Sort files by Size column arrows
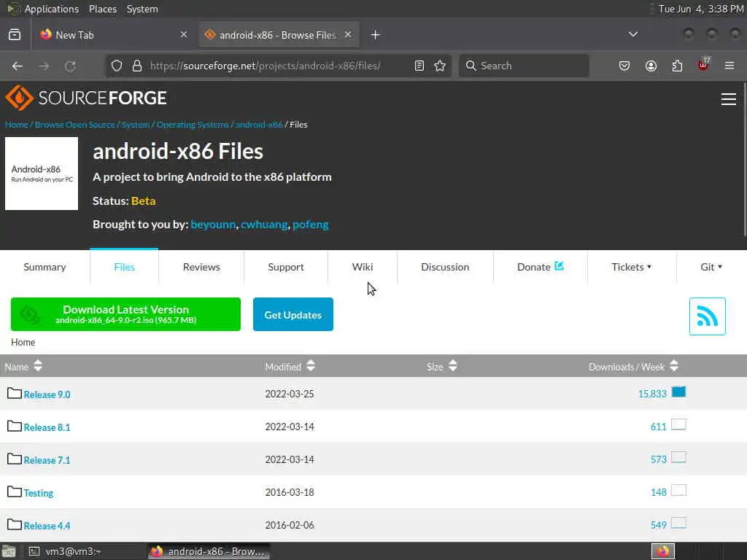This screenshot has width=747, height=560. coord(452,366)
